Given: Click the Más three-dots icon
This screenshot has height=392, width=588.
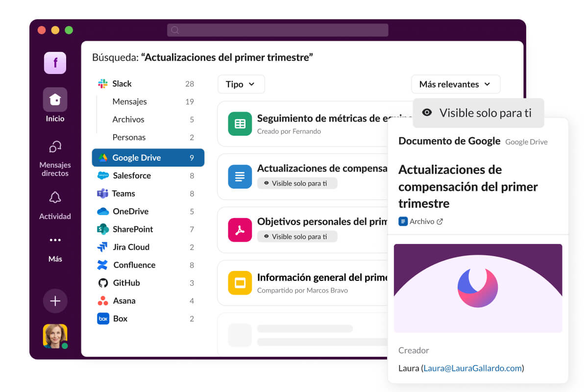Looking at the screenshot, I should (x=55, y=240).
